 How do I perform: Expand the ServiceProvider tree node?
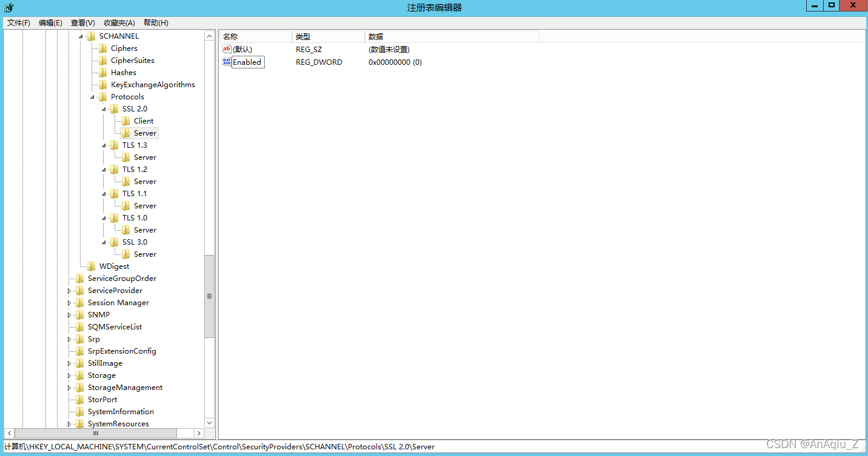[69, 291]
